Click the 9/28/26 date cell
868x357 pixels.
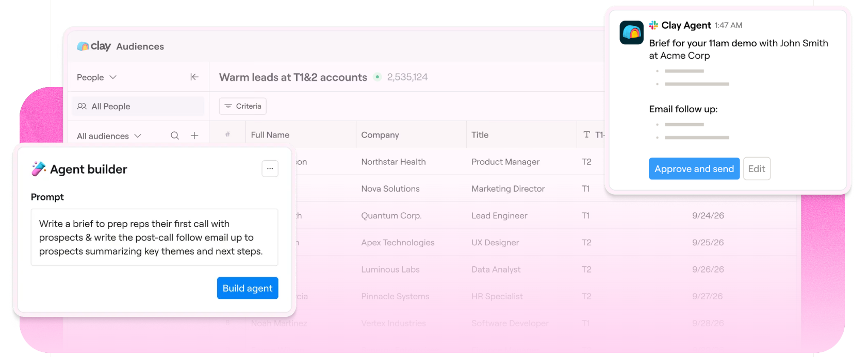point(708,323)
